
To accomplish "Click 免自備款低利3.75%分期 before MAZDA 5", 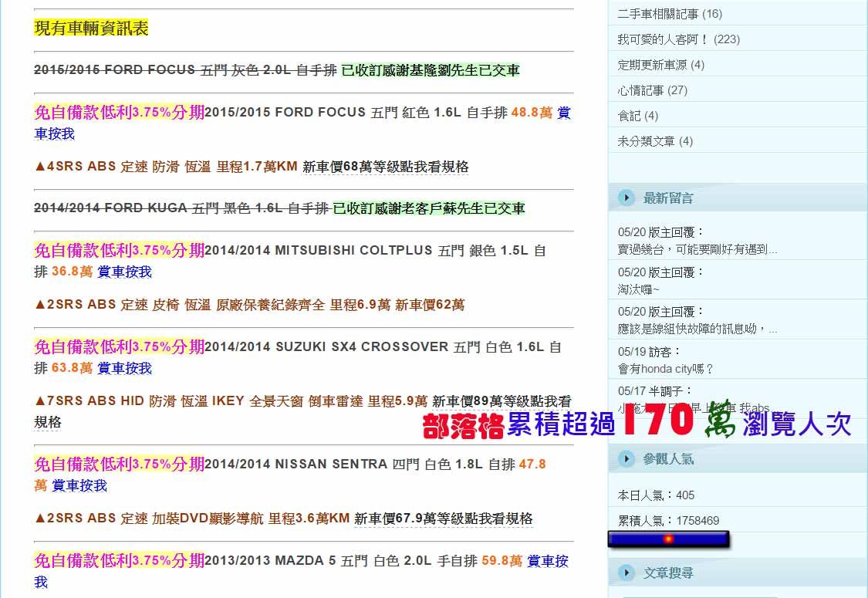I will [x=119, y=560].
